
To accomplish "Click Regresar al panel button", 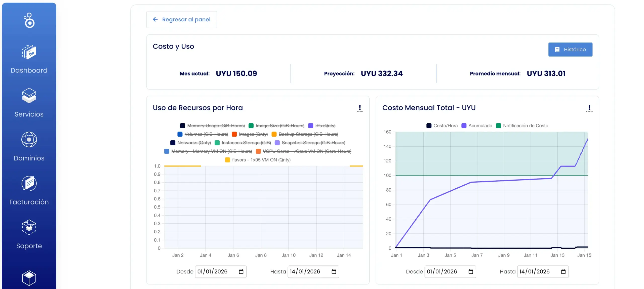I will (x=181, y=20).
